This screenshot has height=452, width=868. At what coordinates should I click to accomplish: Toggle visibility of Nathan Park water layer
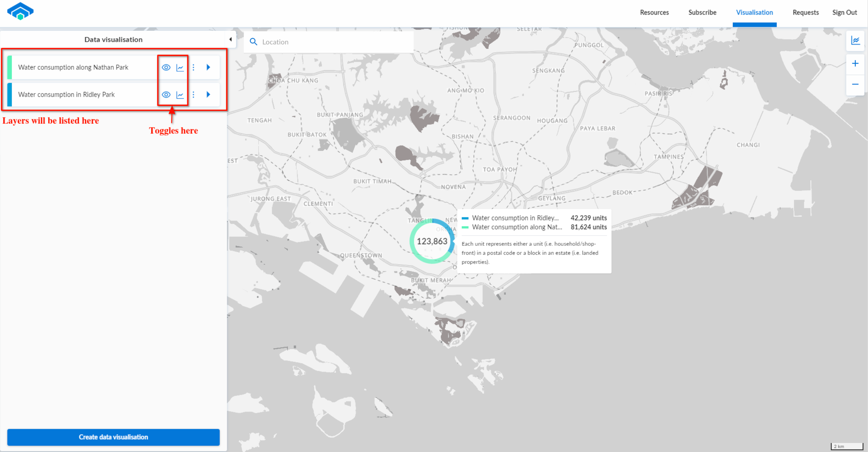click(166, 67)
